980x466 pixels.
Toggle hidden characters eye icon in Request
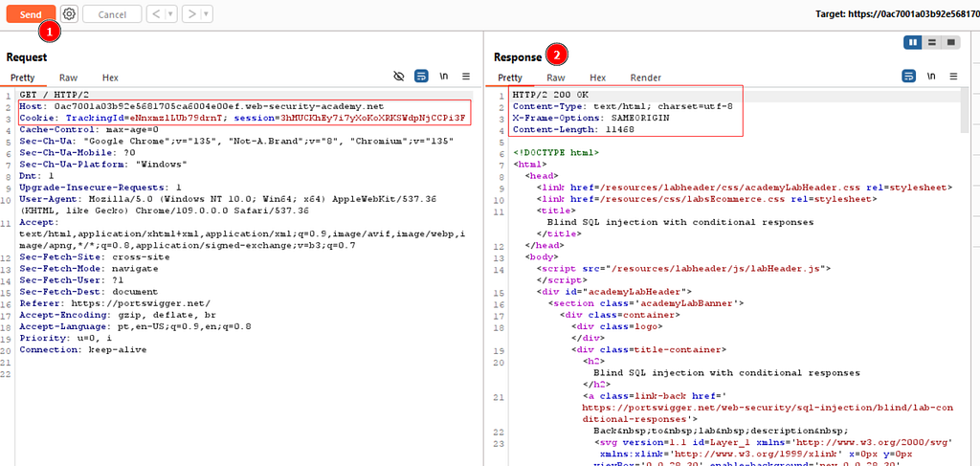pos(399,77)
